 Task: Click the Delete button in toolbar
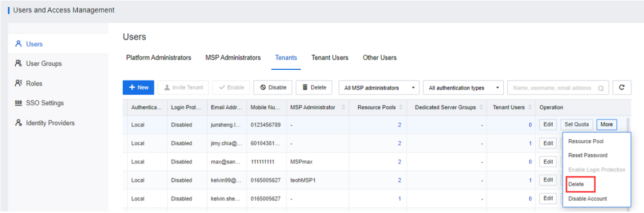(x=314, y=87)
